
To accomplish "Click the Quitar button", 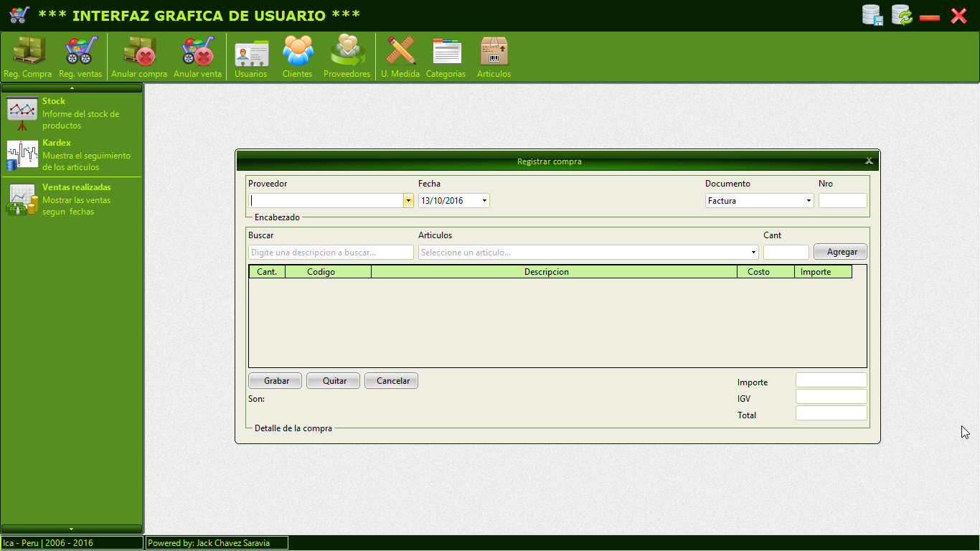I will coord(335,381).
